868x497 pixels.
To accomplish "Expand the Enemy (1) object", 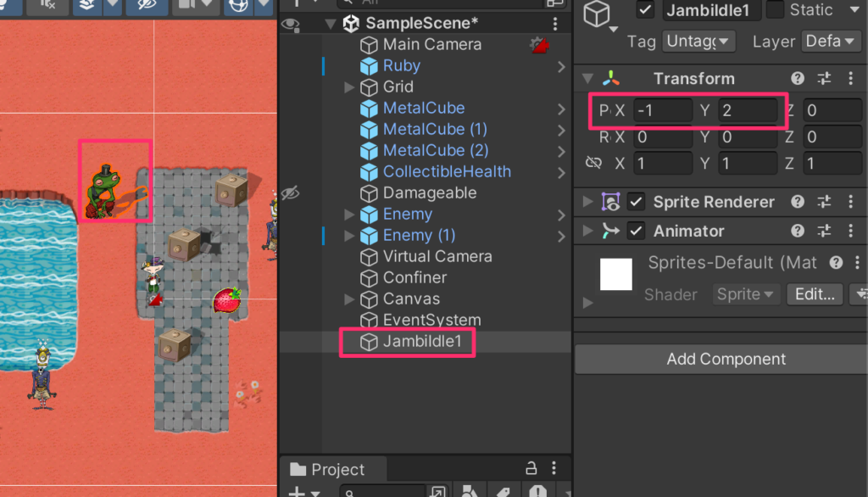I will [349, 236].
